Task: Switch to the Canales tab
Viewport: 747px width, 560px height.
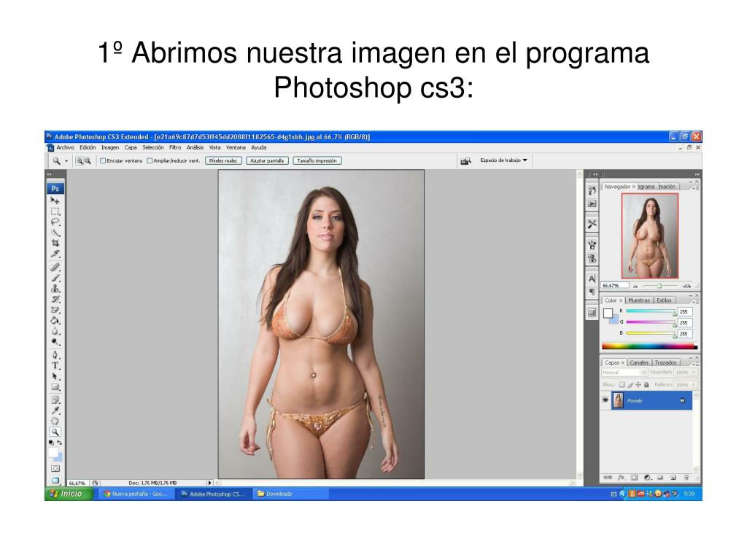Action: click(639, 362)
